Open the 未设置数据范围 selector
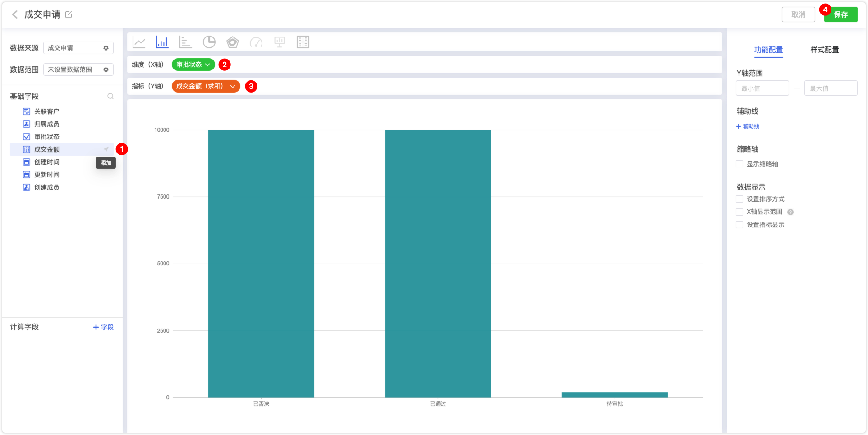This screenshot has height=435, width=868. coord(78,69)
